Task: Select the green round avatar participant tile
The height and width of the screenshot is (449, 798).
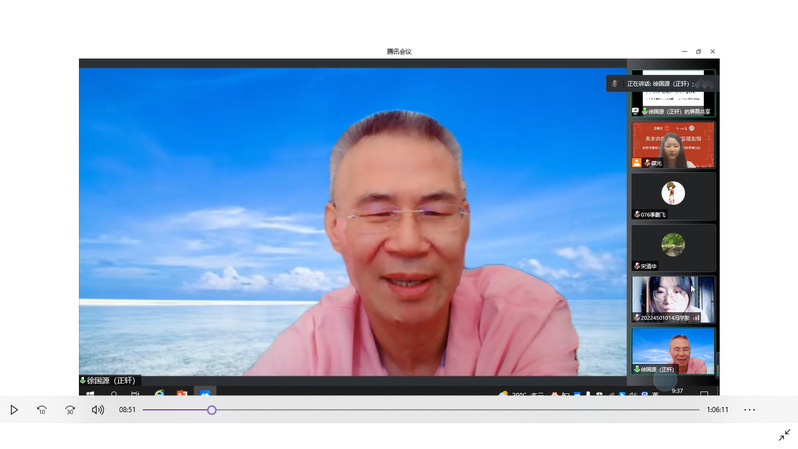Action: pos(673,248)
